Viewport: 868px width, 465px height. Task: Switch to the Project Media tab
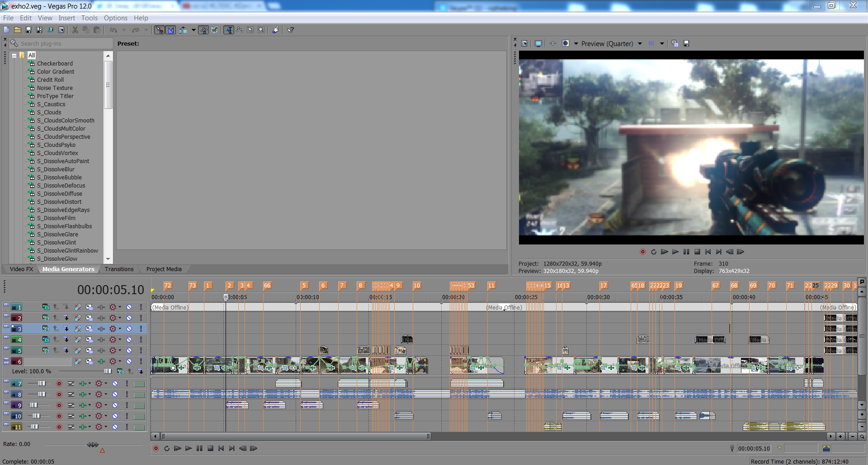pos(164,269)
